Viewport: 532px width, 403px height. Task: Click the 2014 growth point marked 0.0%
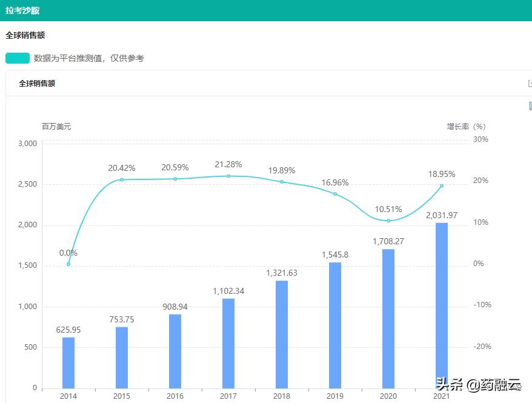pyautogui.click(x=68, y=264)
